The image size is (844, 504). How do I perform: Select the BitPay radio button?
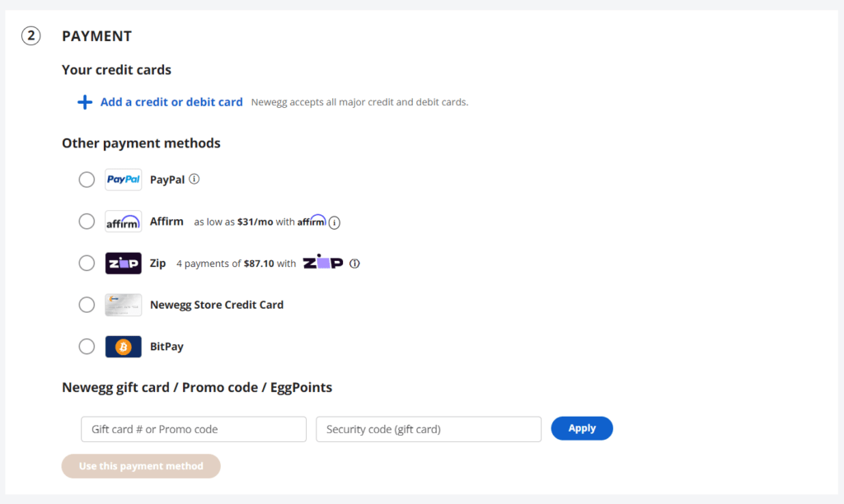[x=87, y=347]
